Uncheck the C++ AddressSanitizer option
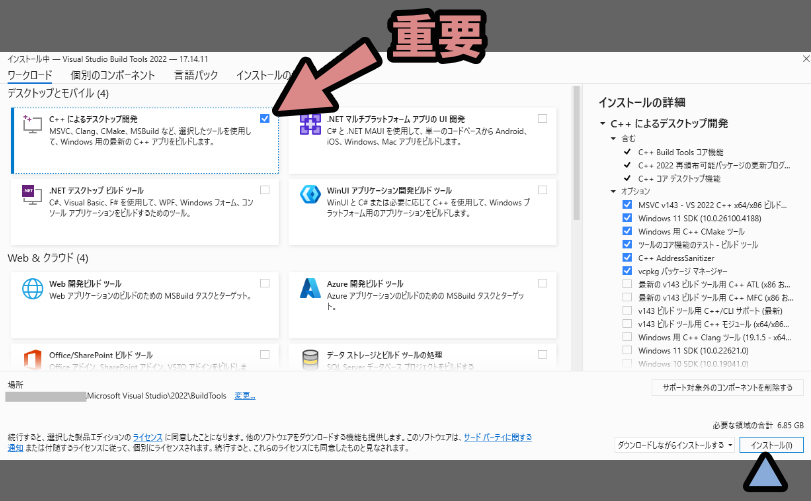Viewport: 811px width, 501px height. [x=627, y=257]
